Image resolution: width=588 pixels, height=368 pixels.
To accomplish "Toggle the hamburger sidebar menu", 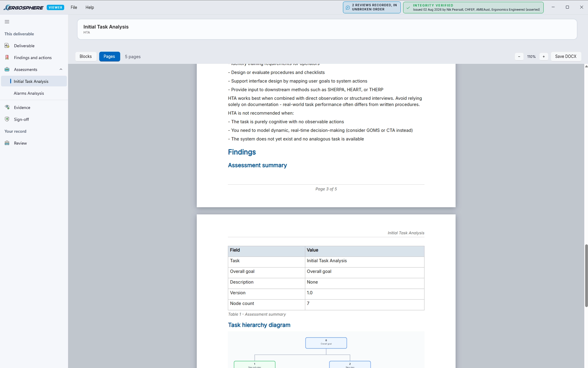I will [7, 22].
